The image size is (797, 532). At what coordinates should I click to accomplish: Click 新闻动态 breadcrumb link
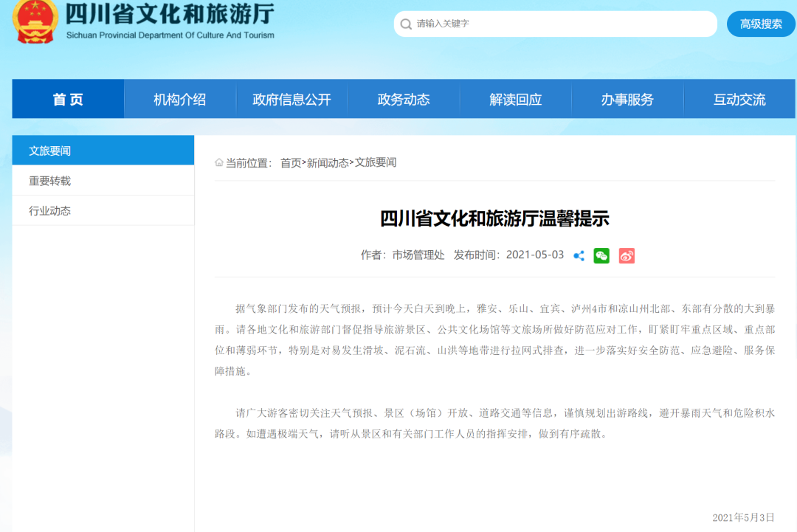328,163
